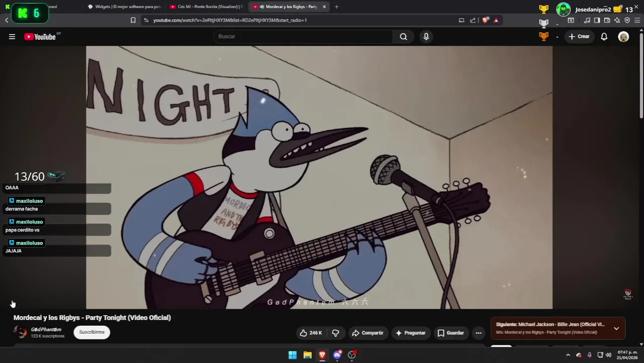Open the YouTube guide hamburger menu

(12, 36)
